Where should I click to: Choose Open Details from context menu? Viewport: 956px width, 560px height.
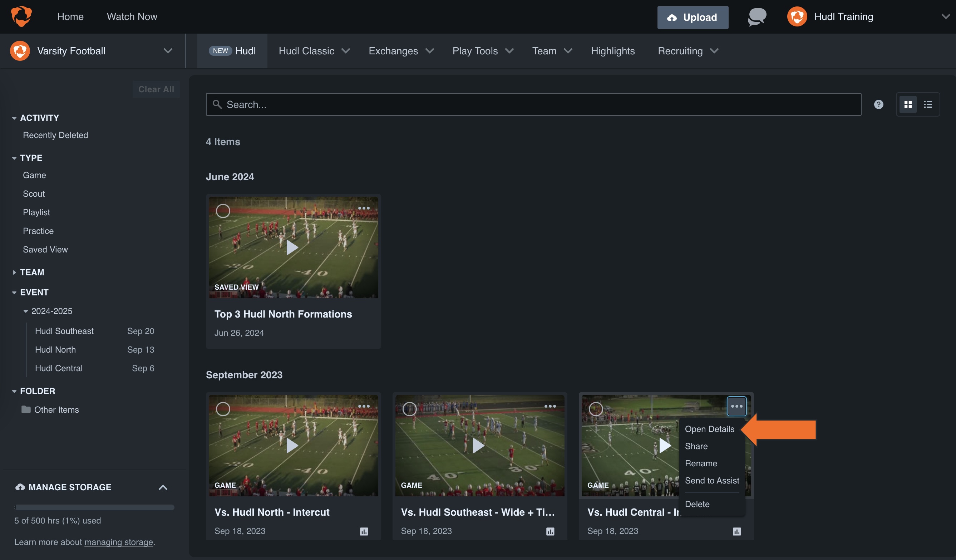(x=709, y=429)
